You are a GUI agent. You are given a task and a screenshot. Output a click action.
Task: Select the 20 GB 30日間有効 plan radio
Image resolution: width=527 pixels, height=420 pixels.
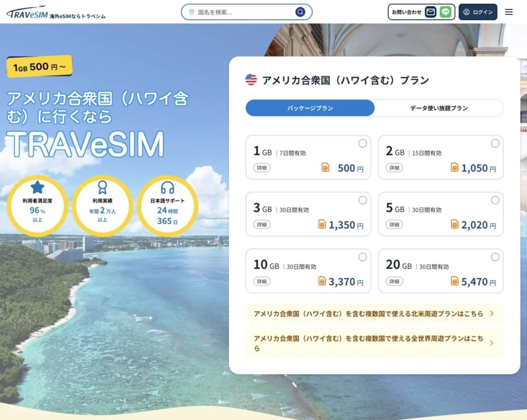coord(495,257)
